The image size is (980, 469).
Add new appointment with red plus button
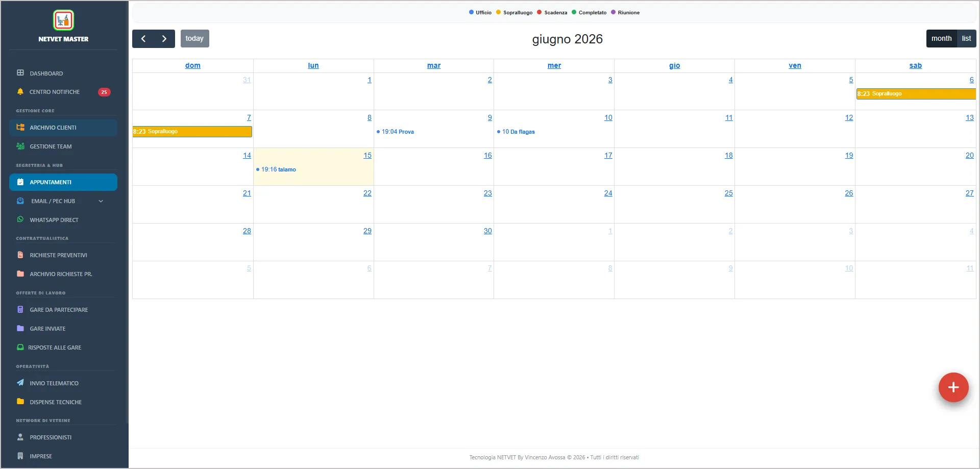click(x=953, y=387)
